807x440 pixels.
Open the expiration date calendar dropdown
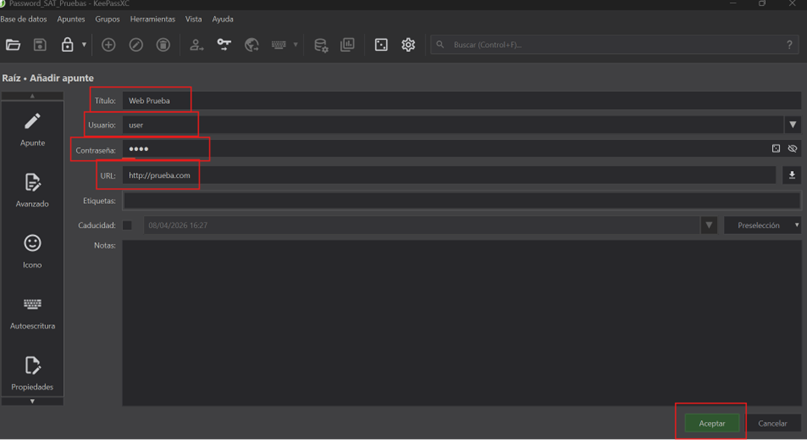pyautogui.click(x=709, y=225)
